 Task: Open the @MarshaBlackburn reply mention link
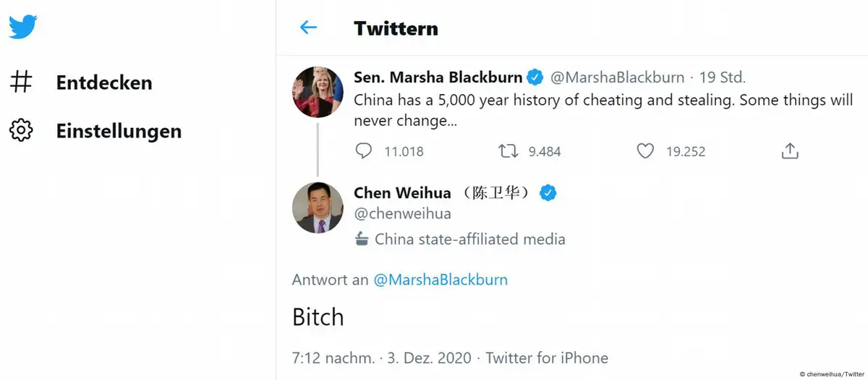click(x=441, y=279)
